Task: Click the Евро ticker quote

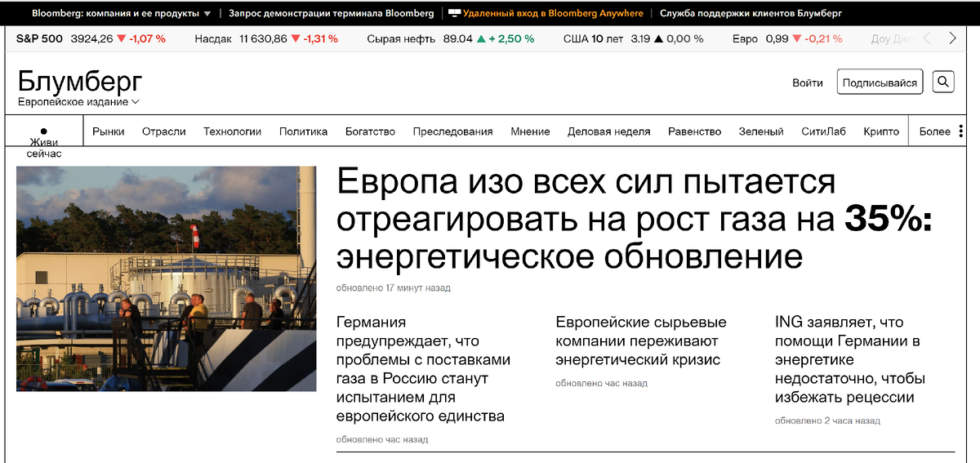Action: tap(787, 38)
